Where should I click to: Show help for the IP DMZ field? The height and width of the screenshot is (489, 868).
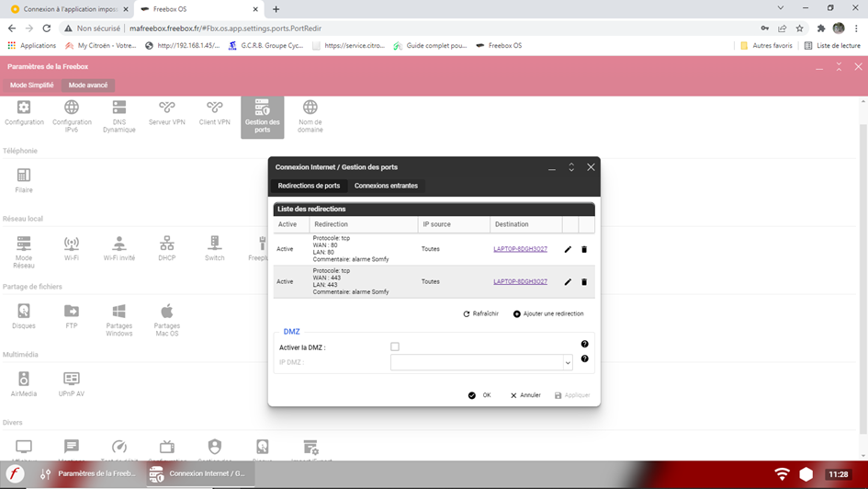pyautogui.click(x=584, y=358)
